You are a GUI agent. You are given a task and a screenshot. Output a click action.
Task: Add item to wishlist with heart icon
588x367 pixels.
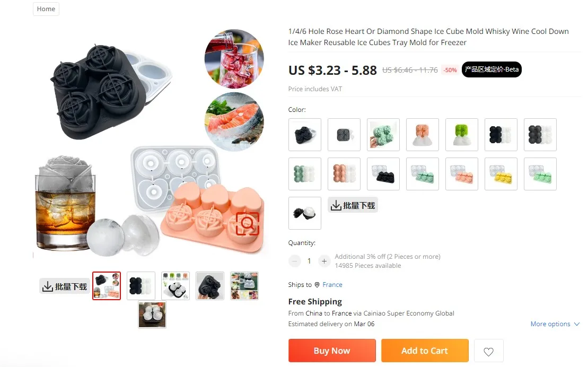pyautogui.click(x=488, y=351)
